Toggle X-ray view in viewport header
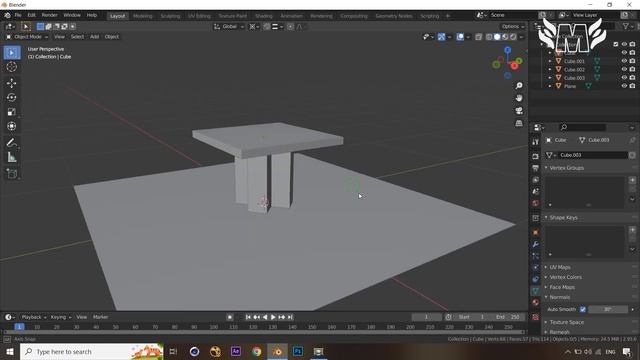 (478, 37)
